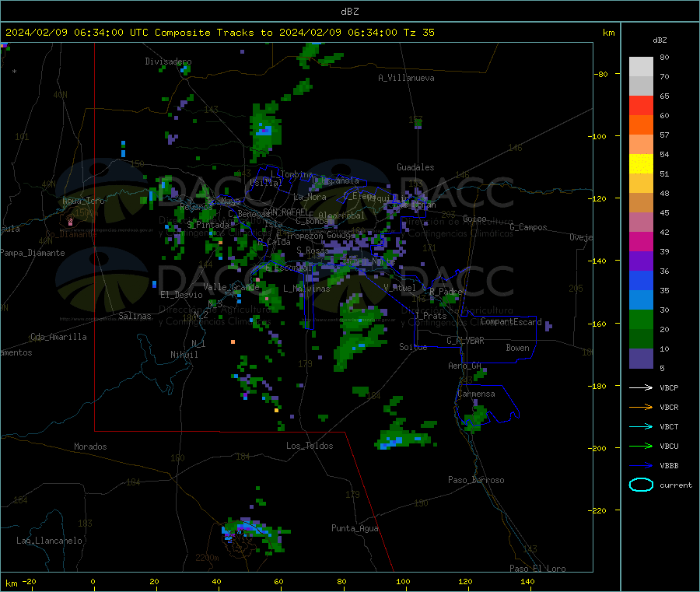Image resolution: width=700 pixels, height=592 pixels.
Task: Click the pink radar site marker near Agua_Toro
Action: (70, 221)
